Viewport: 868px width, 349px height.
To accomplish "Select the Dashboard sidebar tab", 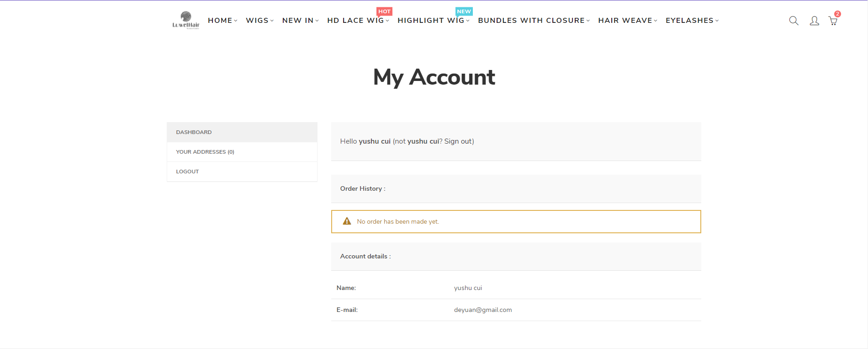I will (x=194, y=132).
